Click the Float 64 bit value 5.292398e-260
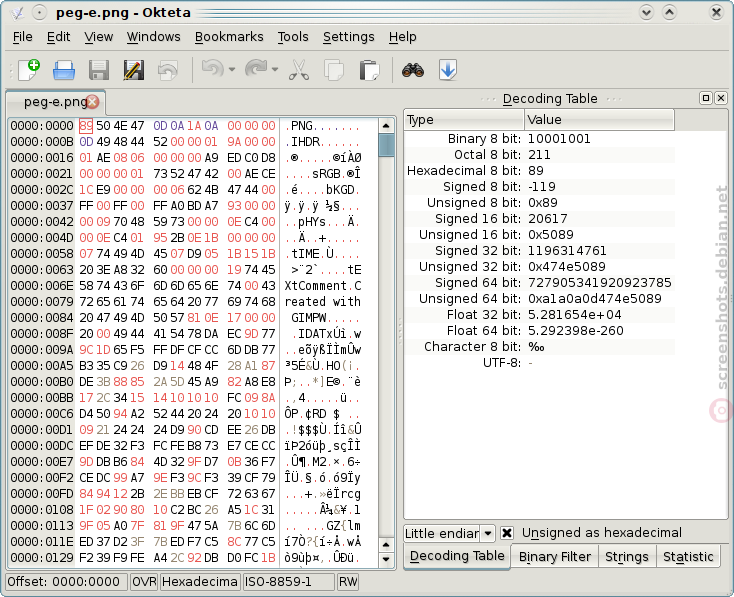Screen dimensions: 734x597 coord(576,331)
